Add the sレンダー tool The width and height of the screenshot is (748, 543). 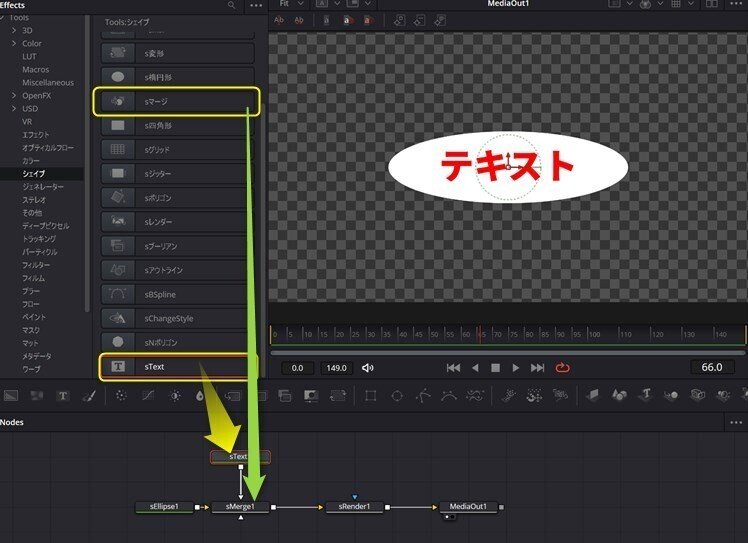click(x=177, y=222)
